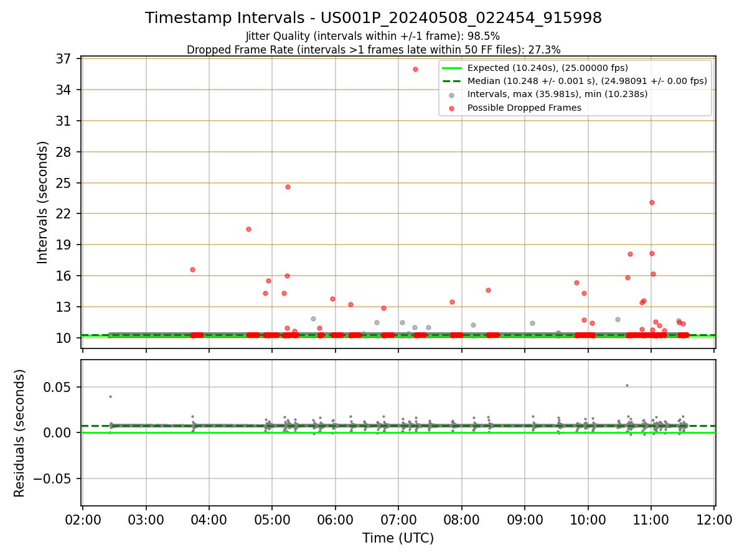747x560 pixels.
Task: Click legend entry Possible Dropped Frames
Action: point(524,108)
